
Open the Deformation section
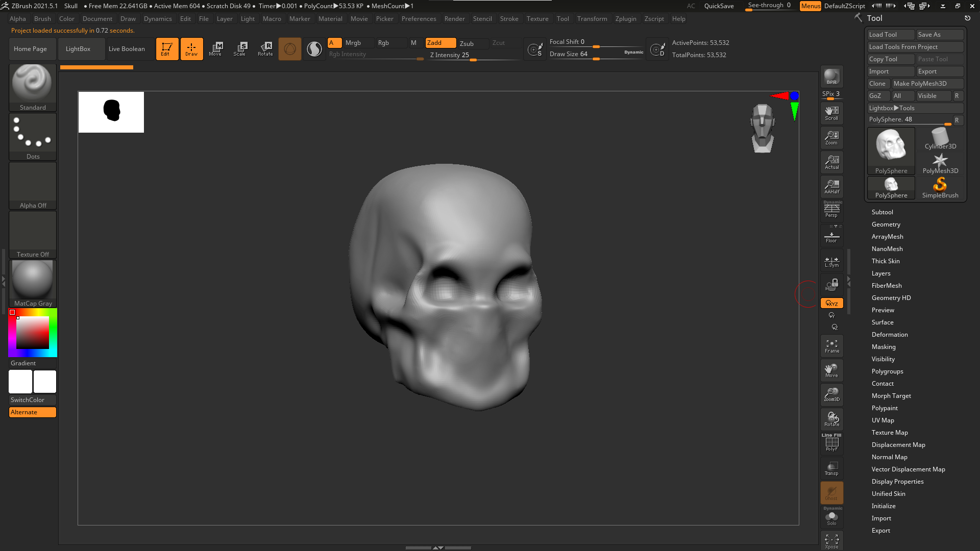coord(889,335)
